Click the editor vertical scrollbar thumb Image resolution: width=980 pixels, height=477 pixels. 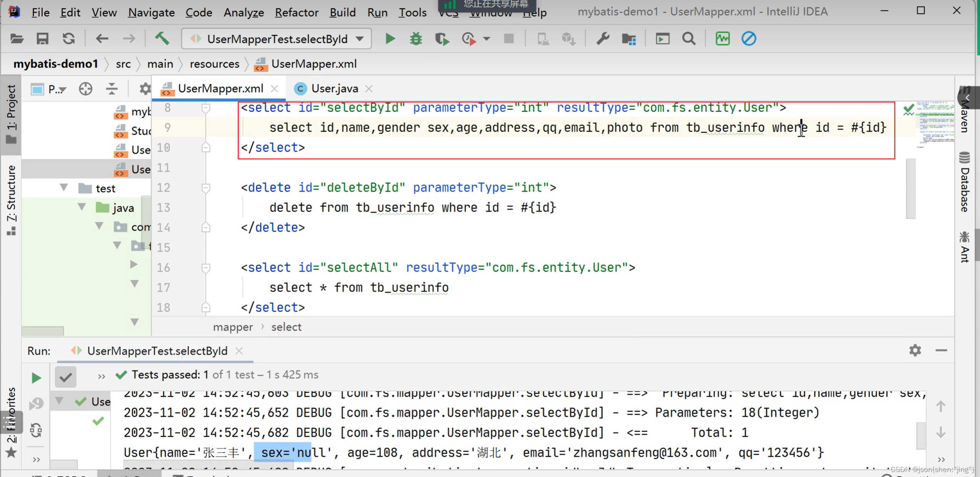(910, 188)
